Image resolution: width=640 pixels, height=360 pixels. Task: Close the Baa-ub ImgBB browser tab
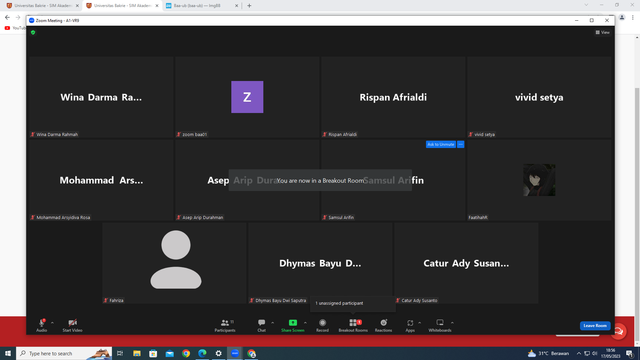pyautogui.click(x=236, y=6)
